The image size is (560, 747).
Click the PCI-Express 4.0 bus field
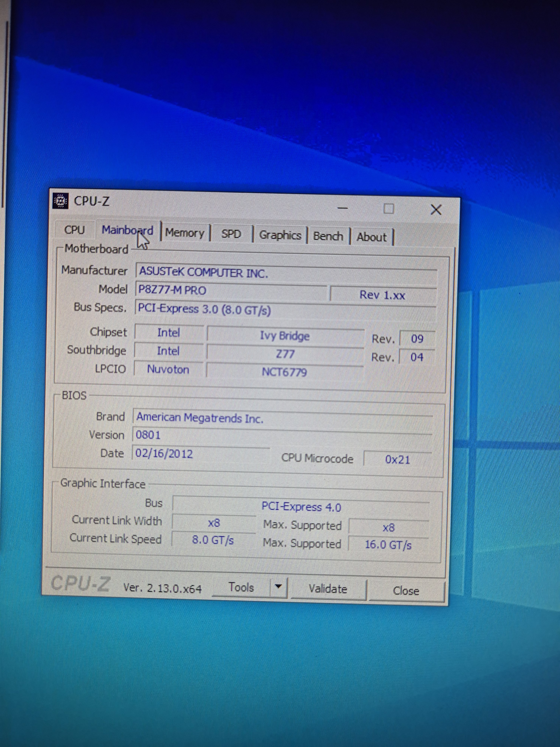pos(301,507)
